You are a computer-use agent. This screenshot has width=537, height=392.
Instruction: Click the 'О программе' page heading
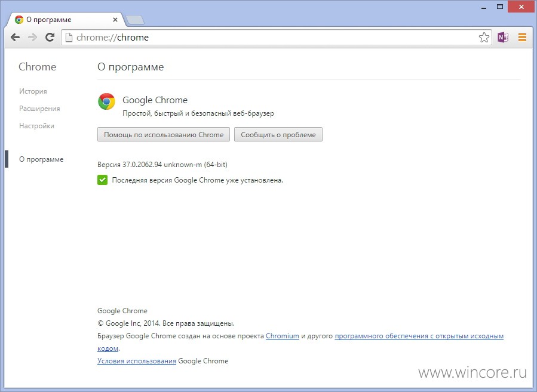[130, 67]
